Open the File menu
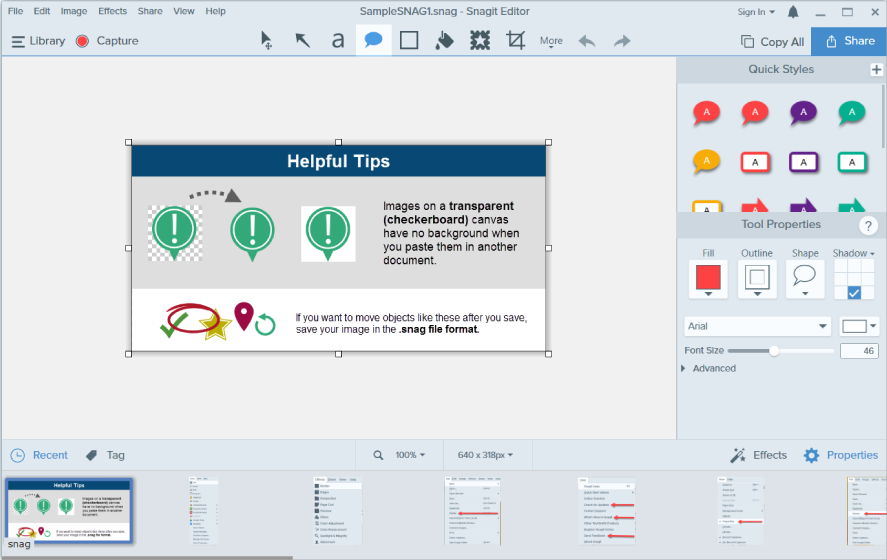 click(x=15, y=11)
